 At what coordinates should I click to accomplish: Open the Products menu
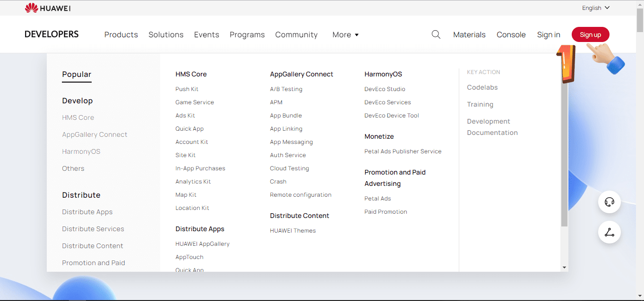pyautogui.click(x=121, y=34)
